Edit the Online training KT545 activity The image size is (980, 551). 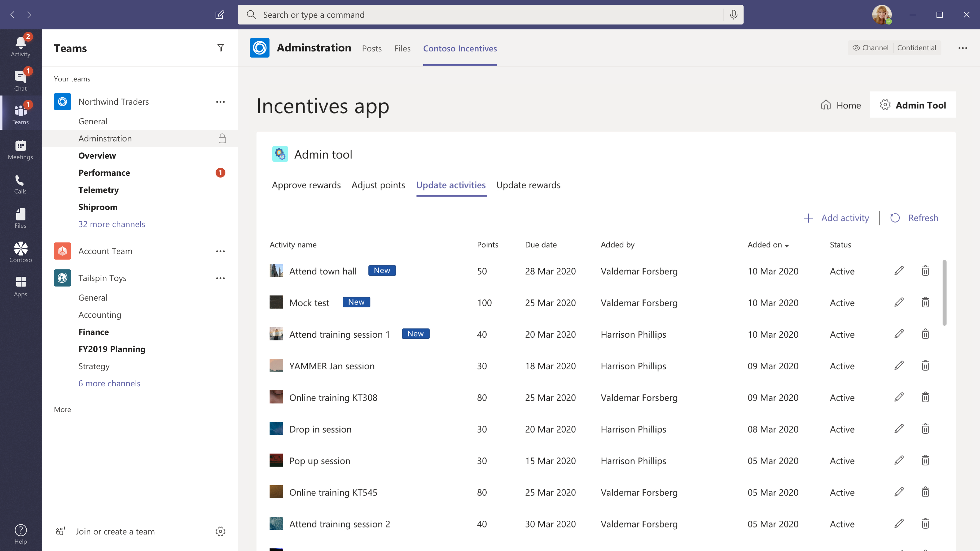[899, 492]
